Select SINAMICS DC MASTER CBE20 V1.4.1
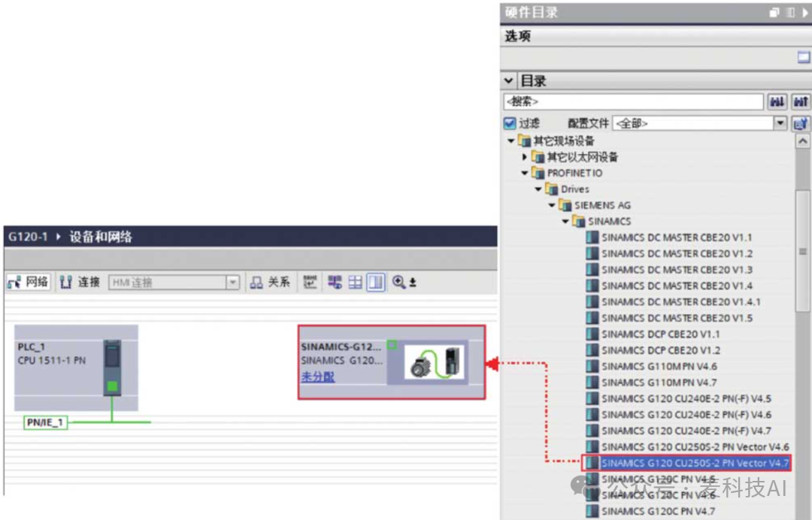 tap(681, 301)
